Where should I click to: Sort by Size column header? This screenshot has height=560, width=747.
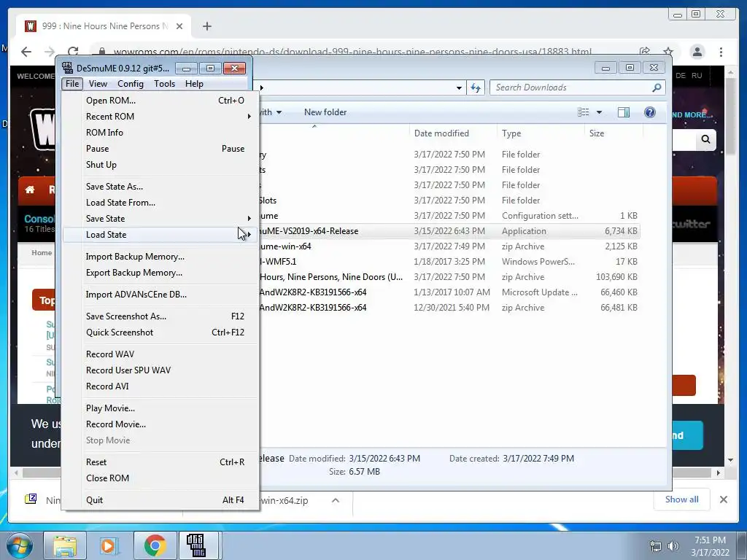tap(613, 133)
